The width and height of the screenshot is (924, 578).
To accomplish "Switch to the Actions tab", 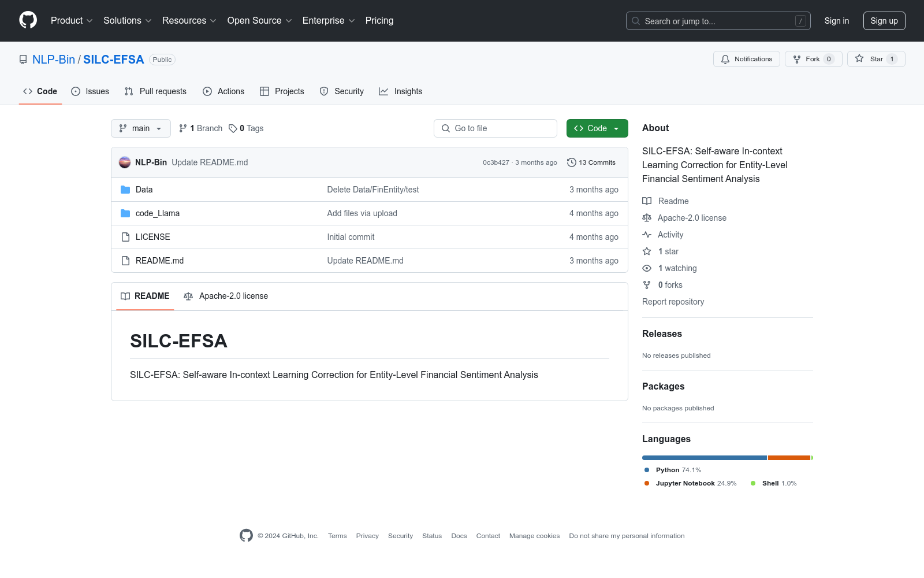I will pos(223,91).
